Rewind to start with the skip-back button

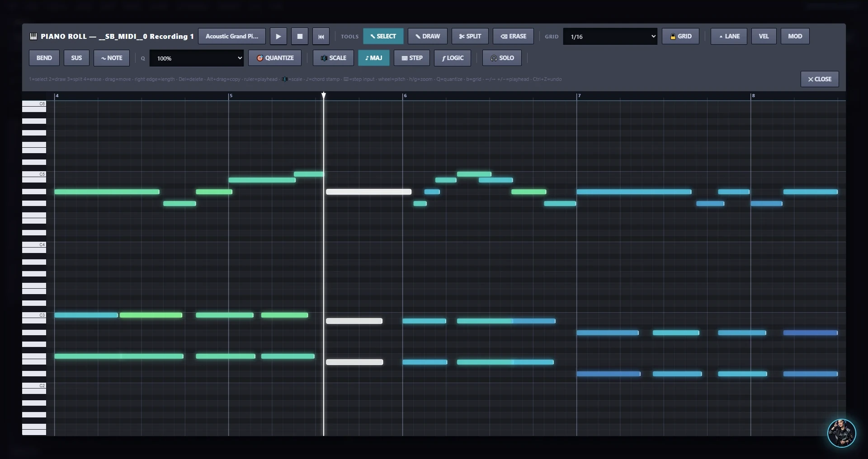click(321, 36)
